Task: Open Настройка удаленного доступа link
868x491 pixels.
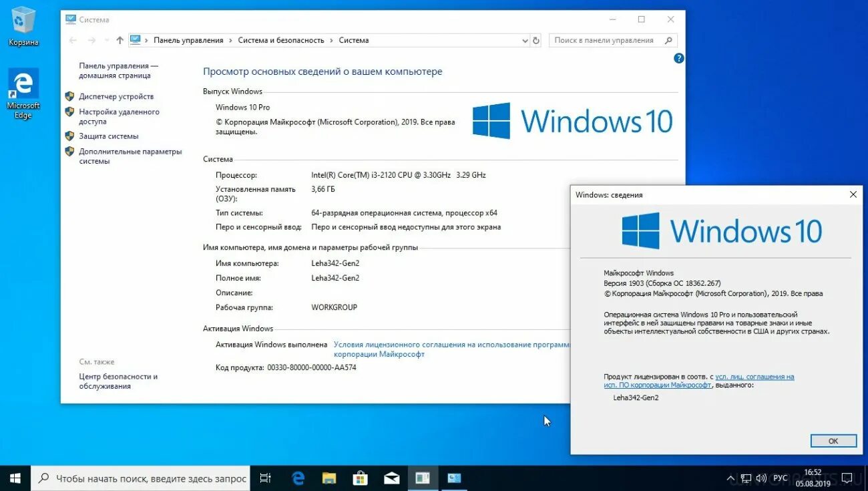Action: (x=119, y=117)
